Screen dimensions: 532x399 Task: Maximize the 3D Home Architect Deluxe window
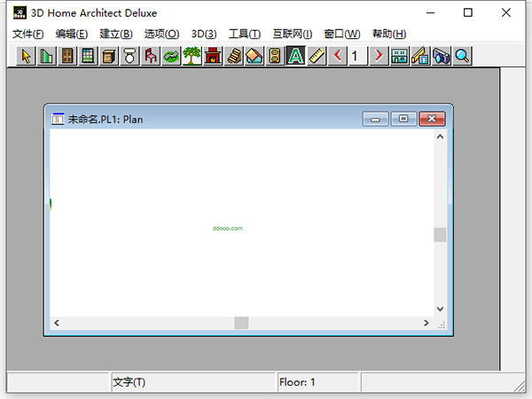(468, 13)
